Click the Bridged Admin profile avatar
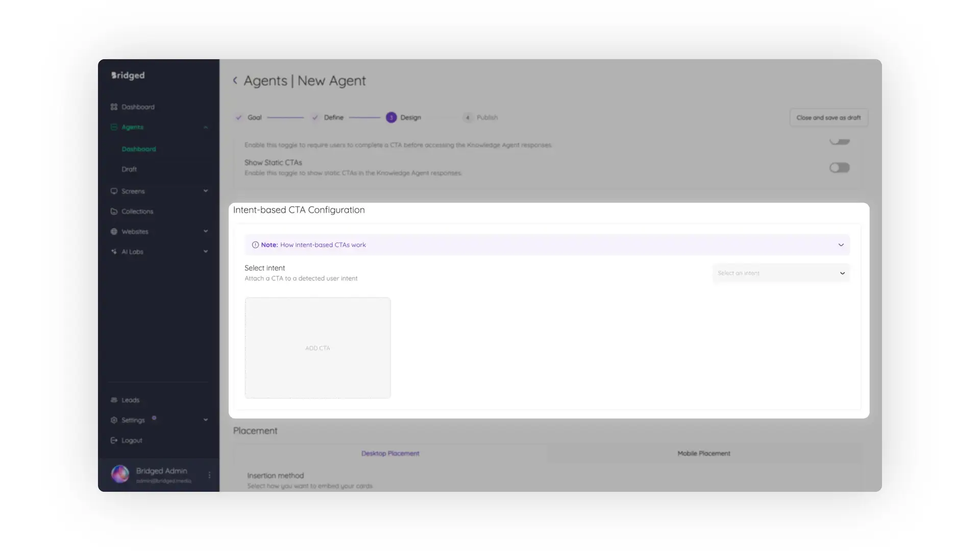Image resolution: width=980 pixels, height=551 pixels. pyautogui.click(x=120, y=474)
